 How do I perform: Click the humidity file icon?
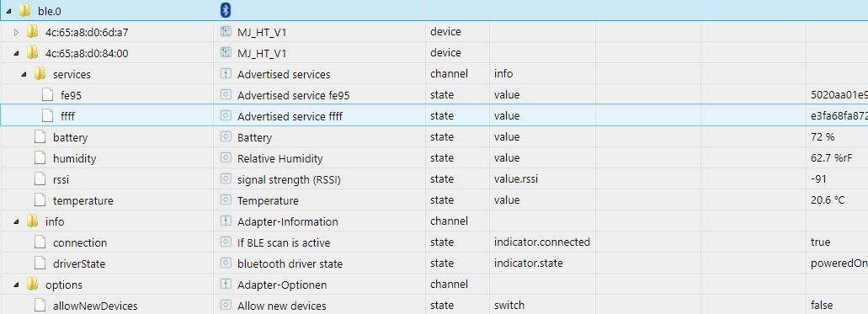[40, 157]
